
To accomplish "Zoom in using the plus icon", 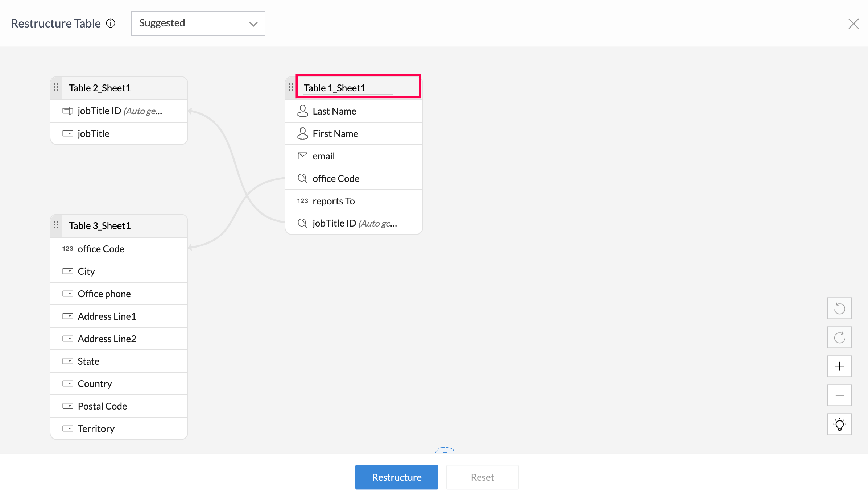I will (839, 366).
